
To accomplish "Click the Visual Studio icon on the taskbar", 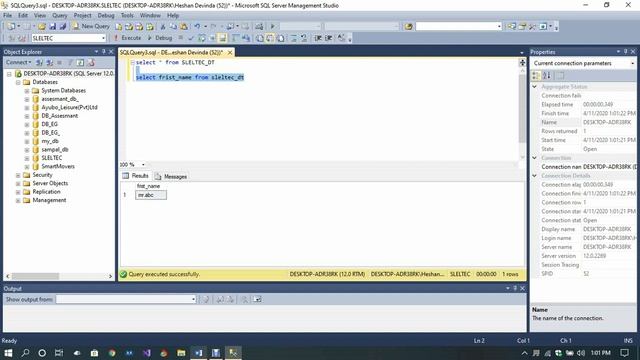I will click(x=147, y=353).
